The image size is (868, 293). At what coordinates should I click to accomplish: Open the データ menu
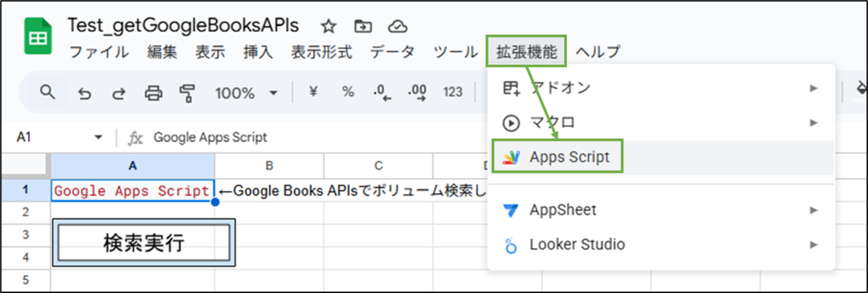(x=393, y=51)
